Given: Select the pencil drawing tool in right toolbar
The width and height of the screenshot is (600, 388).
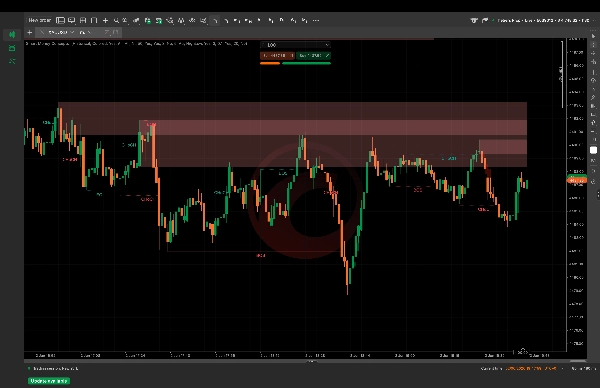Looking at the screenshot, I should click(593, 98).
